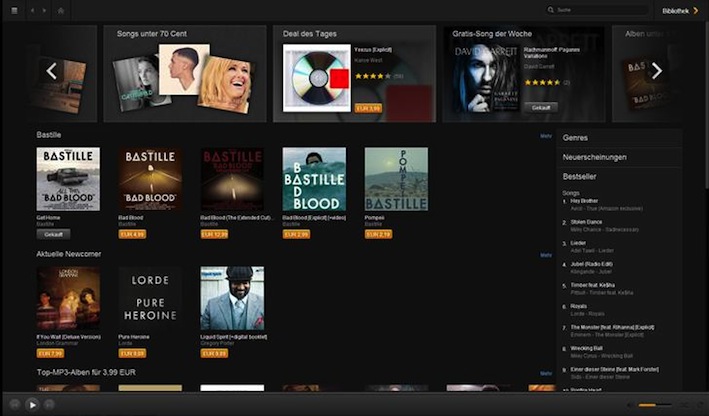Open Bibliothek in the top bar
Screen dimensions: 709x416
point(676,11)
